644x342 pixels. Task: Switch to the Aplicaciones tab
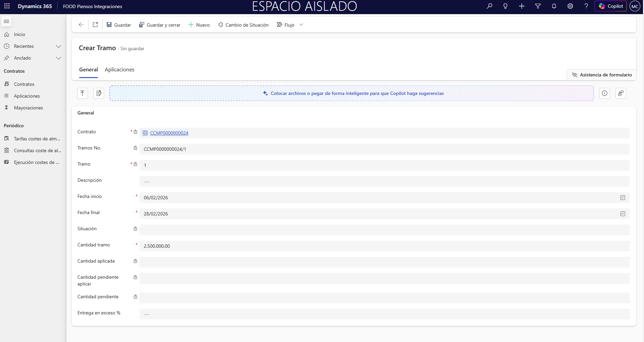click(119, 70)
